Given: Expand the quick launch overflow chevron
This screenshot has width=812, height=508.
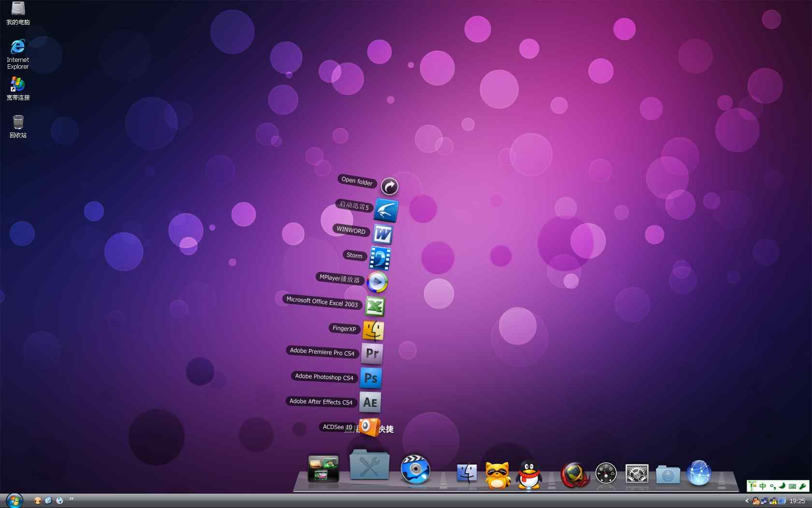Looking at the screenshot, I should tap(72, 499).
